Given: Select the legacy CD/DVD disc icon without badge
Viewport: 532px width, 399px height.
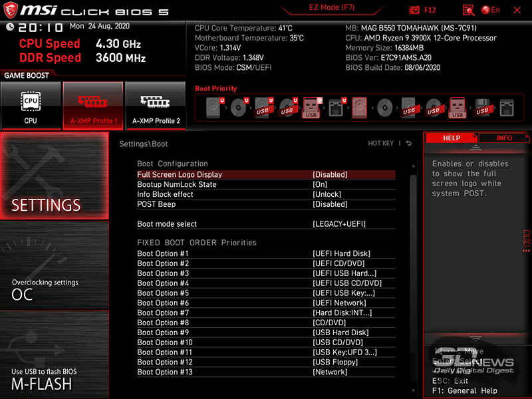Looking at the screenshot, I should (x=385, y=108).
